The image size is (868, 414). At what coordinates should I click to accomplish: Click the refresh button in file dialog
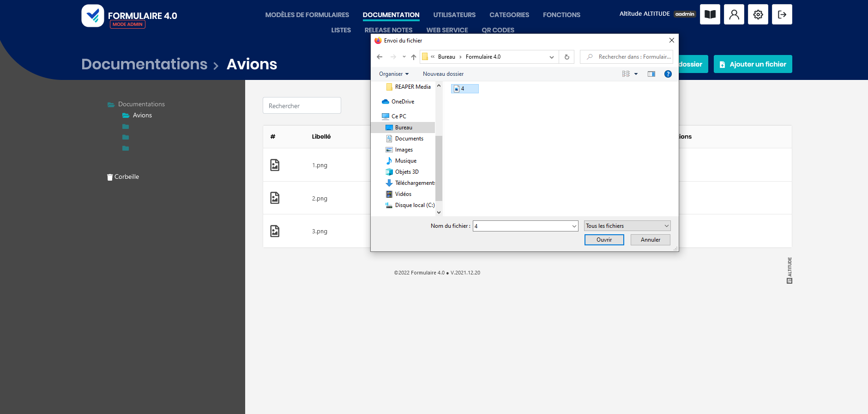click(x=567, y=57)
